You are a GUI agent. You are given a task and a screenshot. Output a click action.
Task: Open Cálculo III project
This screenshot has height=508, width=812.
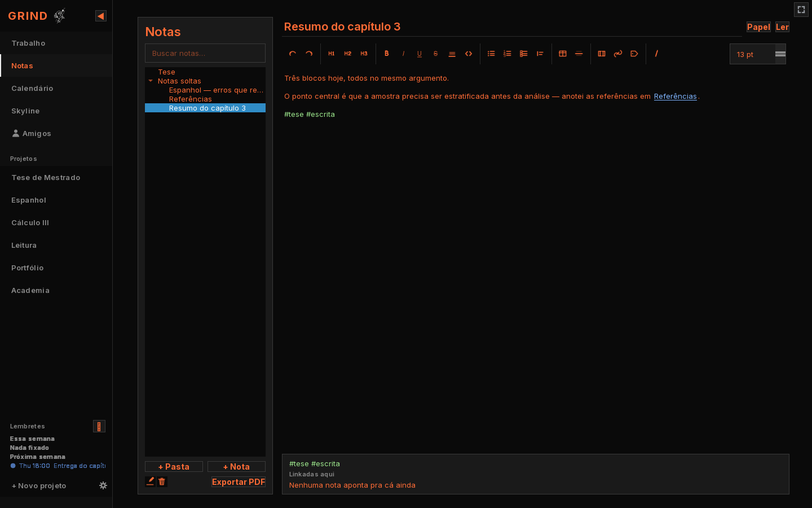[x=56, y=222]
